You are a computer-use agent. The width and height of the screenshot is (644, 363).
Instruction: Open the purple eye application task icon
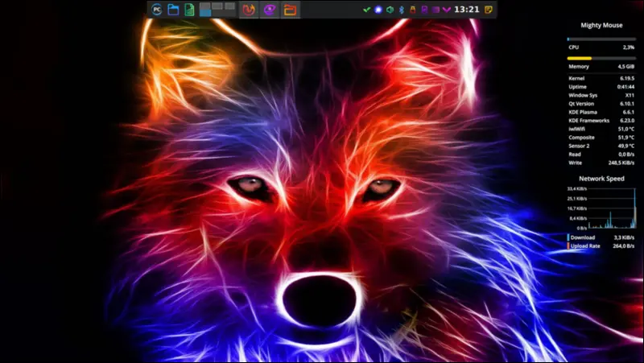tap(270, 10)
